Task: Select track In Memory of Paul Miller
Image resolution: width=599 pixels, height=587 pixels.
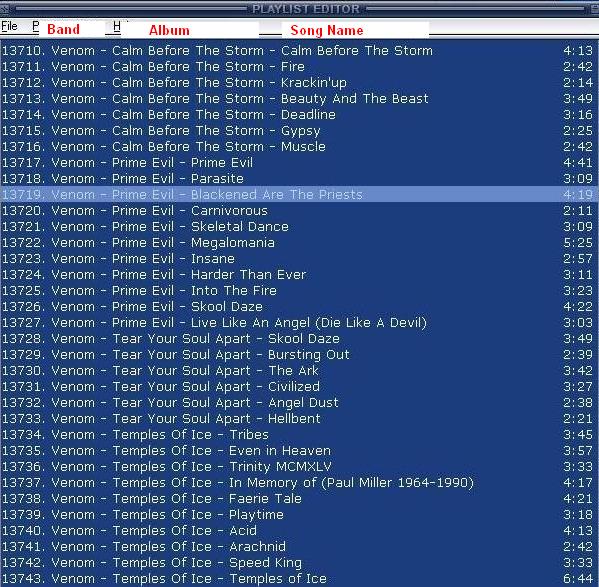Action: [299, 483]
